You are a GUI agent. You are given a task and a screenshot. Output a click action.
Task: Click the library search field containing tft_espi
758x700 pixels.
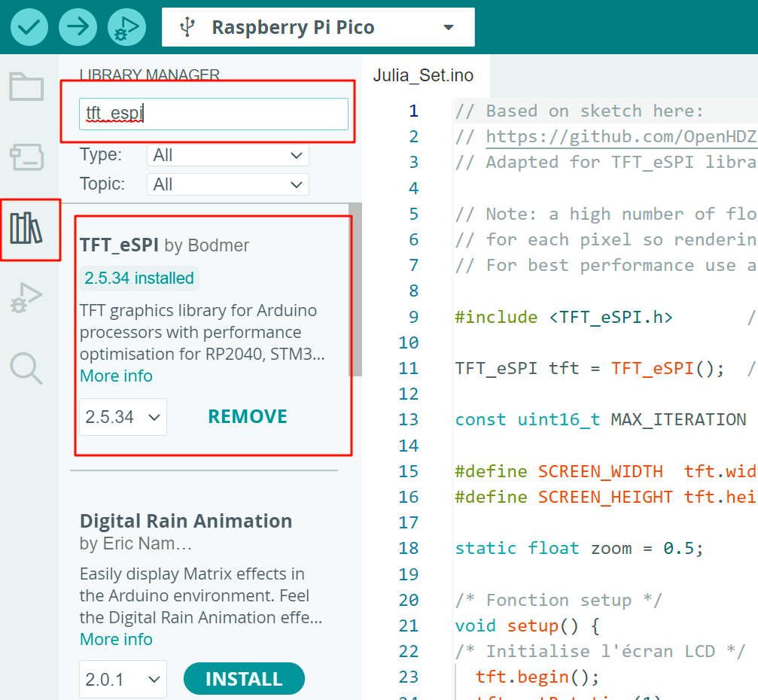pos(214,114)
